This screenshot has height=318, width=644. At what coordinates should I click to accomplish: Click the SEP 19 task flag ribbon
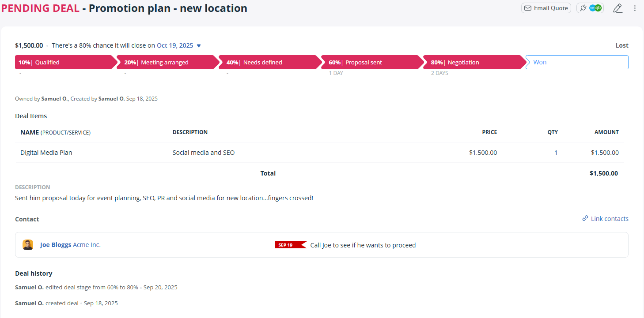pos(290,245)
